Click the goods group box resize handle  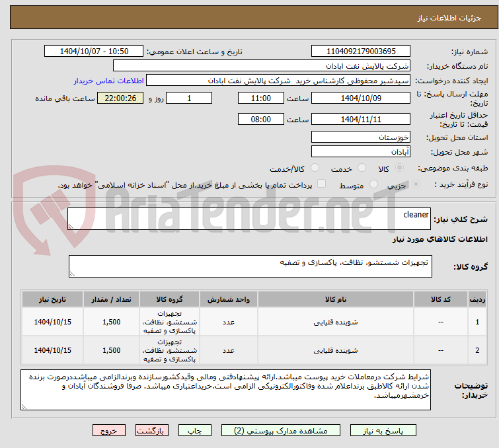[72, 274]
